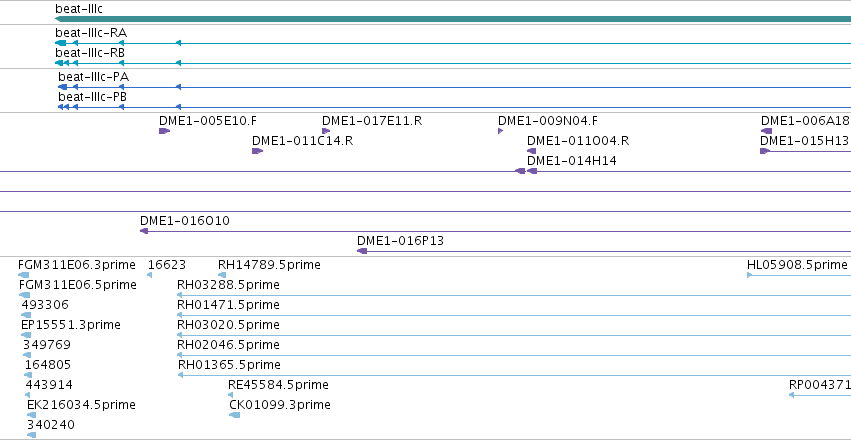The image size is (851, 440).
Task: Open the RH02046.5prime label
Action: tap(228, 346)
